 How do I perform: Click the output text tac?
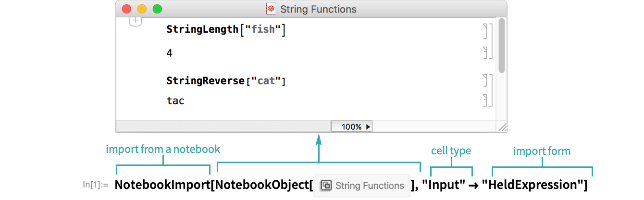coord(175,101)
